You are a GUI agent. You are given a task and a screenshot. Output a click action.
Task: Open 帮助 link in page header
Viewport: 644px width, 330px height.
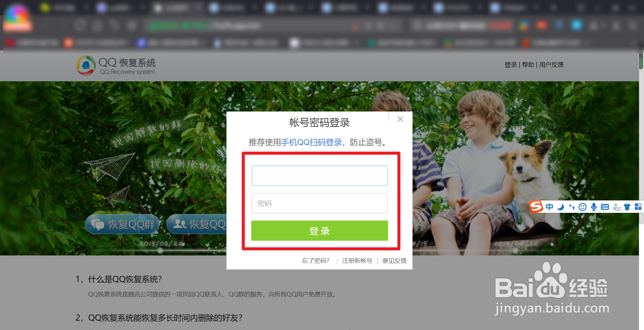528,65
